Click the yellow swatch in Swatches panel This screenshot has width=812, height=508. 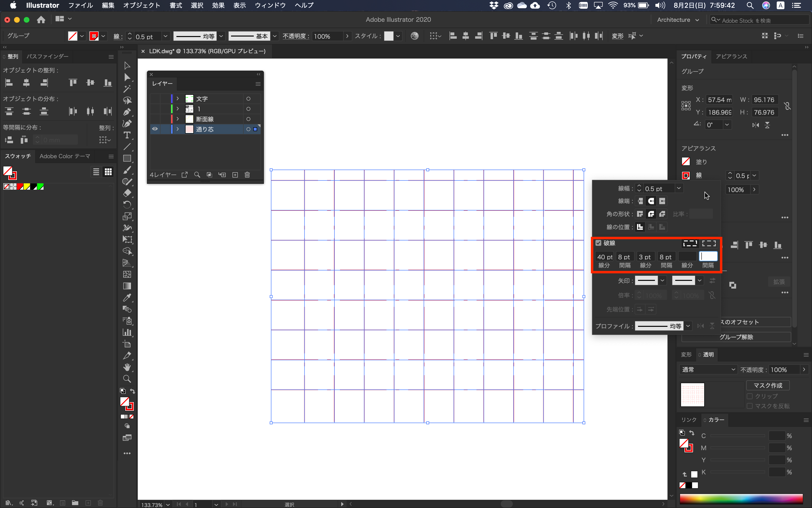coord(27,187)
